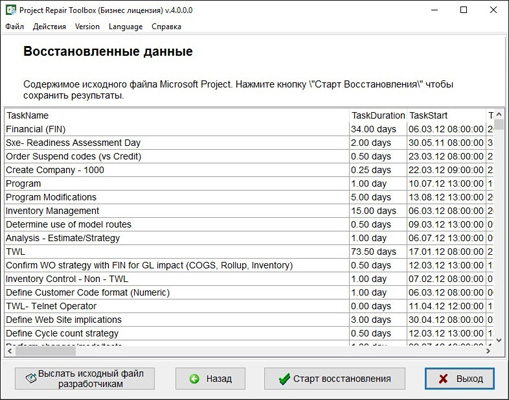The width and height of the screenshot is (509, 400).
Task: Open the Файл menu
Action: point(15,27)
